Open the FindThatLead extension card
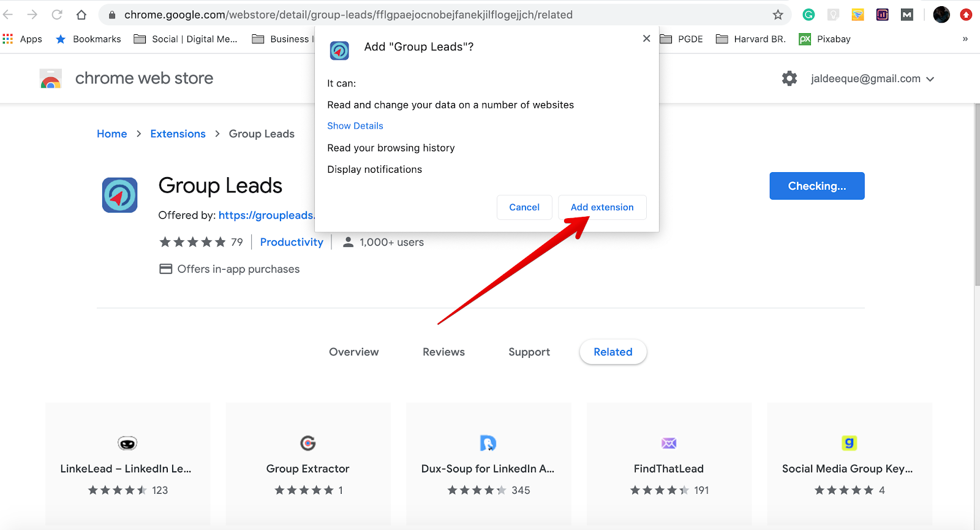 669,464
